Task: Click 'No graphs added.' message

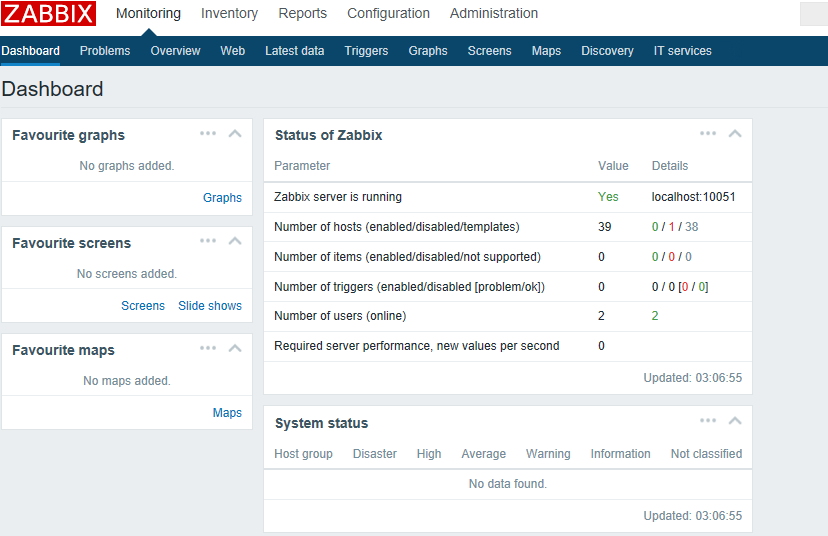Action: 127,166
